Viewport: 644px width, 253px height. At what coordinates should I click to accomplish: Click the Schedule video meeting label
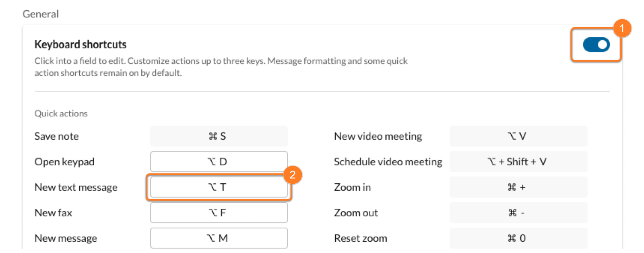pos(388,162)
